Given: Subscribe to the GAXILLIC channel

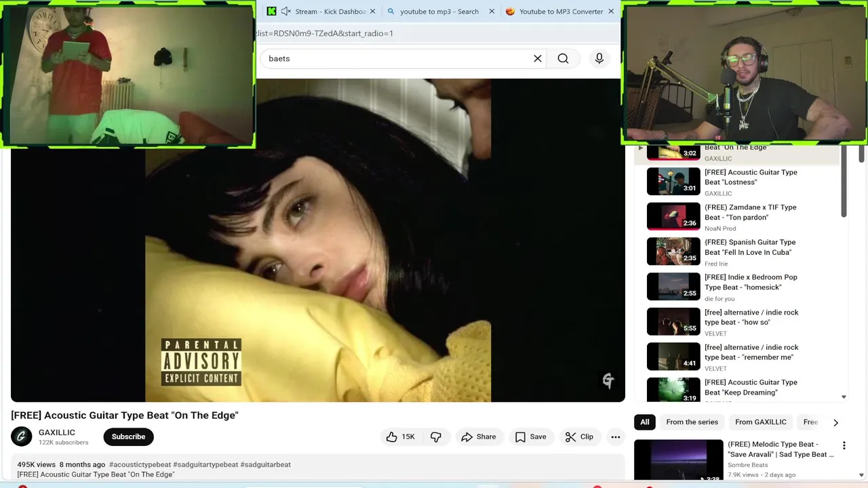Looking at the screenshot, I should tap(128, 436).
